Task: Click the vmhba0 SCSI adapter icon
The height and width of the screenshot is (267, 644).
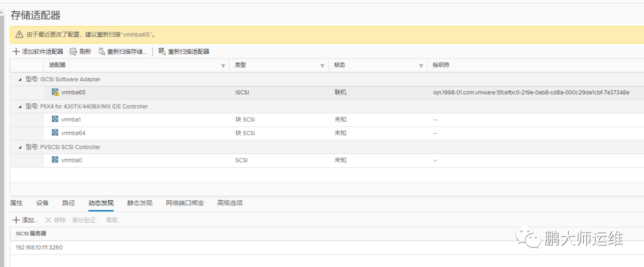Action: (55, 160)
